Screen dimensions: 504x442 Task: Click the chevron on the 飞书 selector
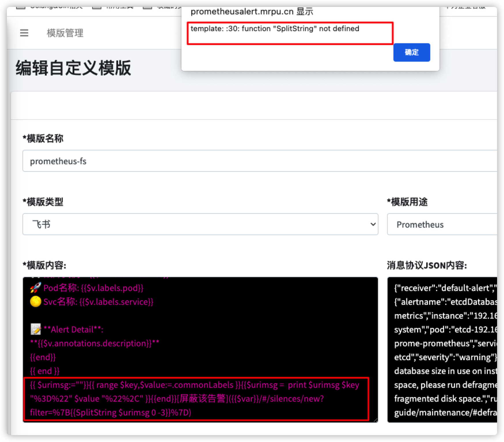click(x=372, y=224)
